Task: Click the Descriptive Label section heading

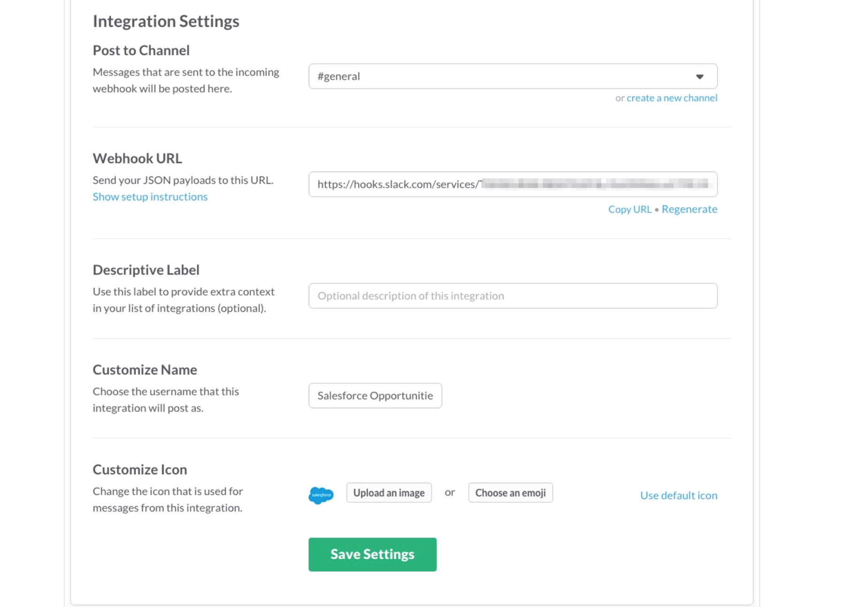Action: (x=145, y=270)
